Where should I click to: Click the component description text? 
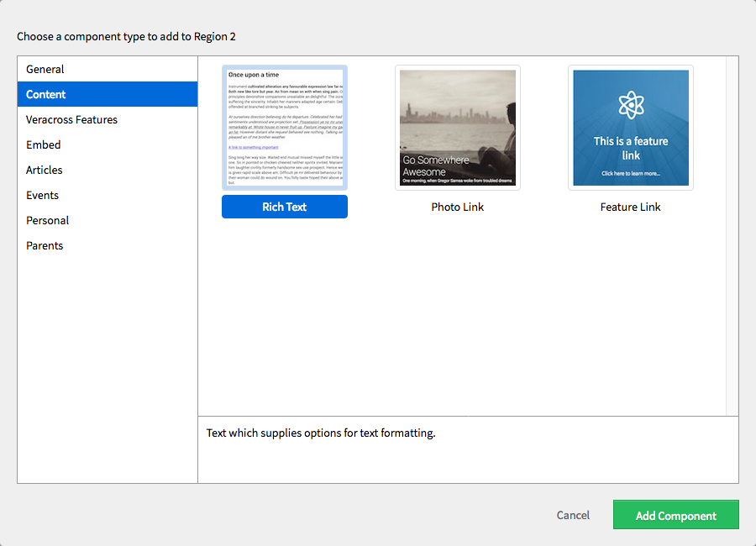pyautogui.click(x=321, y=433)
